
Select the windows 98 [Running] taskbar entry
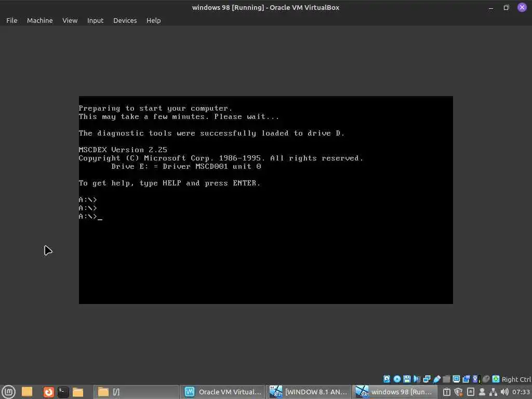[x=395, y=392]
